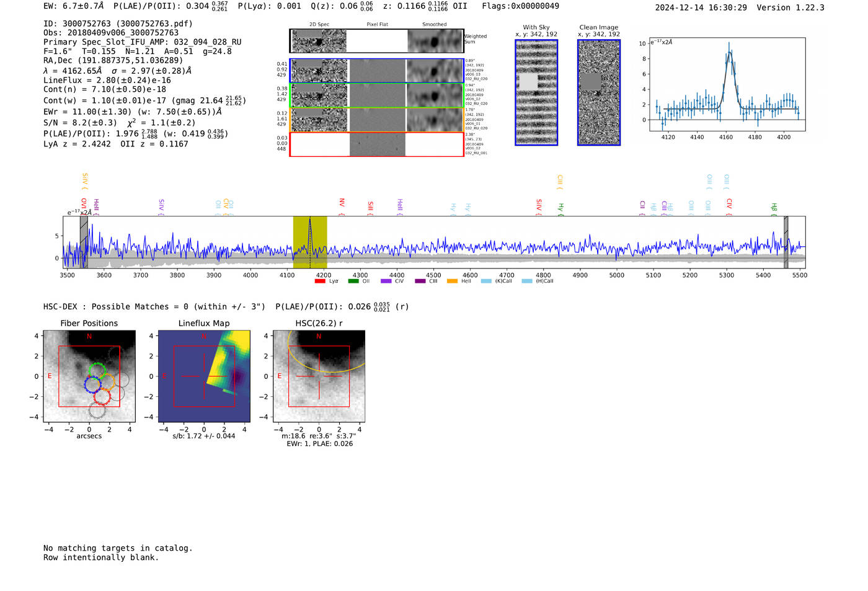The height and width of the screenshot is (591, 868).
Task: Click the (H)CaII legend swatch
Action: coord(527,281)
